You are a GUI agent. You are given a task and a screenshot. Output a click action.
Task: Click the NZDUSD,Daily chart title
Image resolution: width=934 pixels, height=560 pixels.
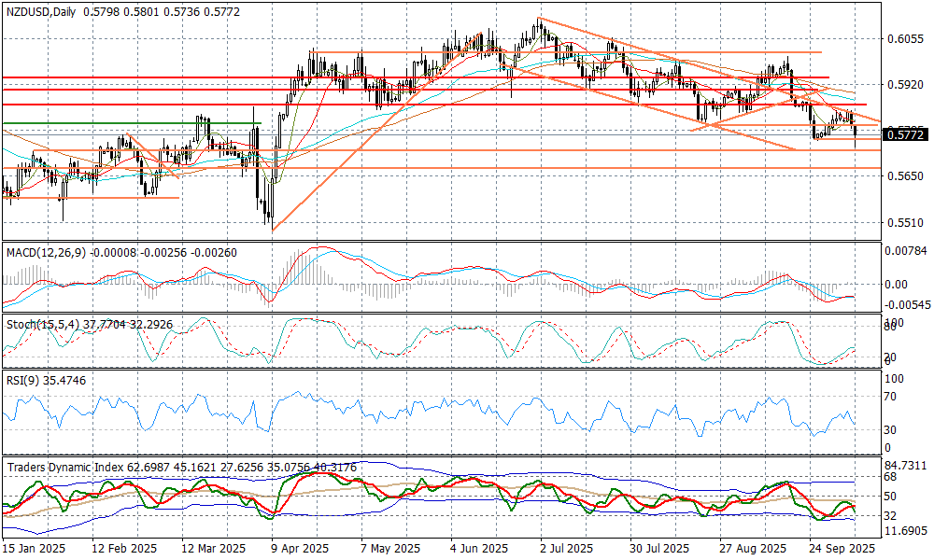42,9
